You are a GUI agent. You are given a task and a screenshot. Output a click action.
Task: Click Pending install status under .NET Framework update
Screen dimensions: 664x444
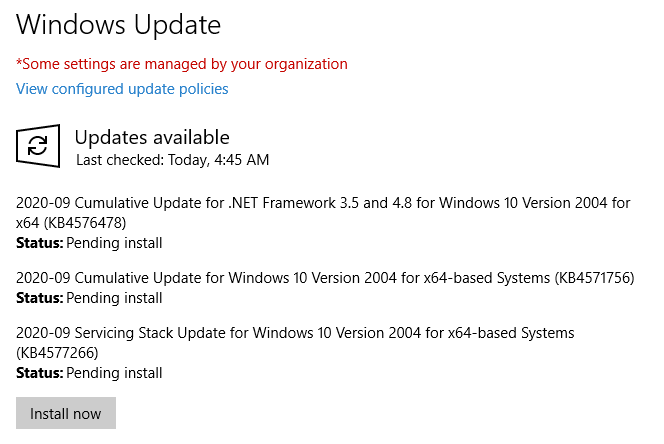coord(114,243)
